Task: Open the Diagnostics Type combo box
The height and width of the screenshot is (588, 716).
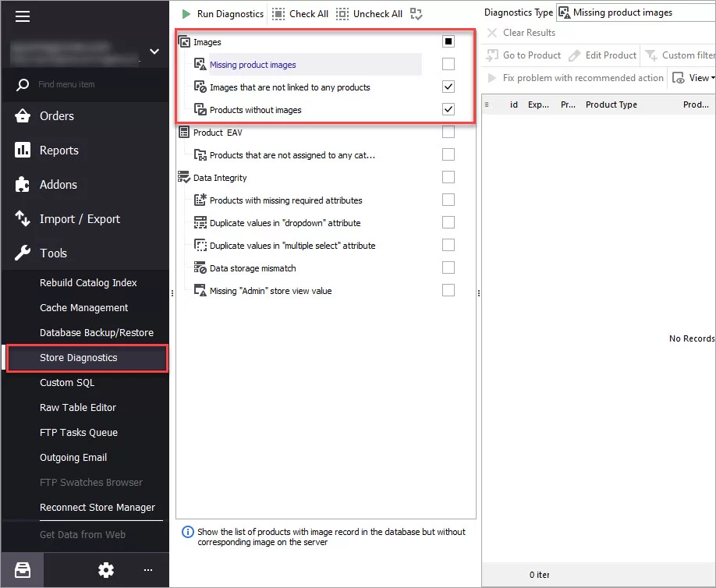Action: [636, 12]
